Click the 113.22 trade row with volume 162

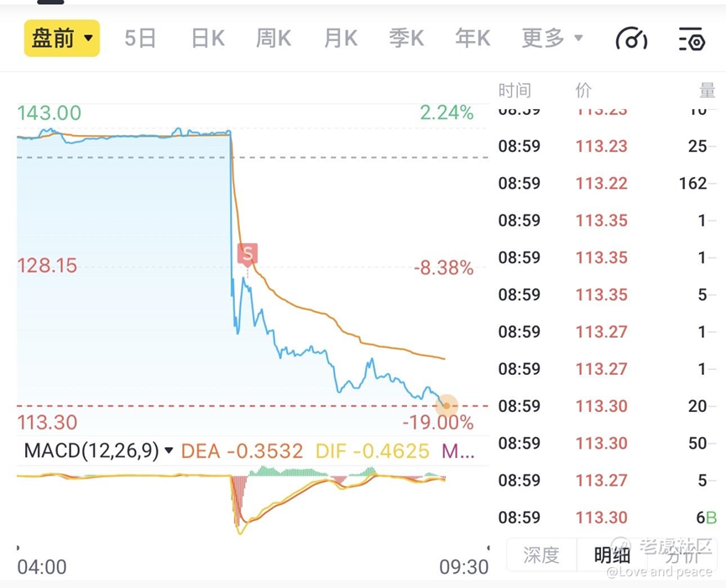(607, 183)
